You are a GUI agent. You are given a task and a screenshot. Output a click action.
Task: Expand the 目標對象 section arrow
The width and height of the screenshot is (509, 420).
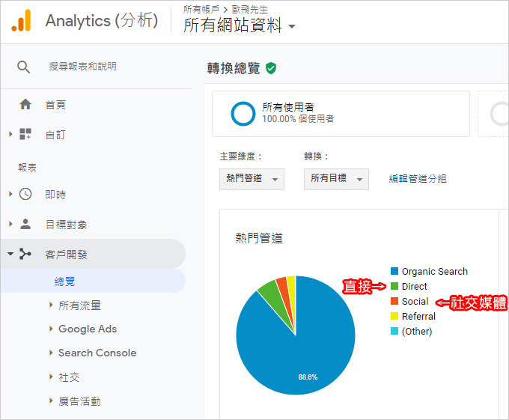[10, 224]
